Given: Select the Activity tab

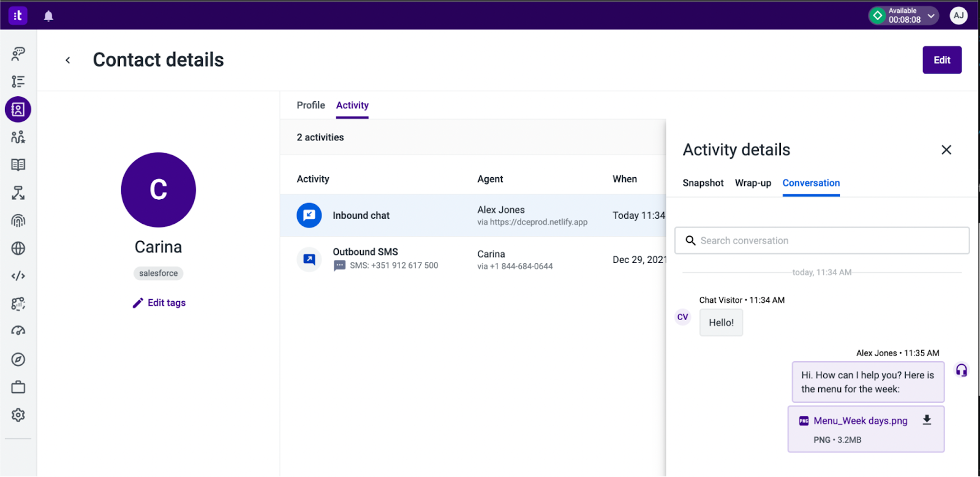Looking at the screenshot, I should (x=352, y=105).
